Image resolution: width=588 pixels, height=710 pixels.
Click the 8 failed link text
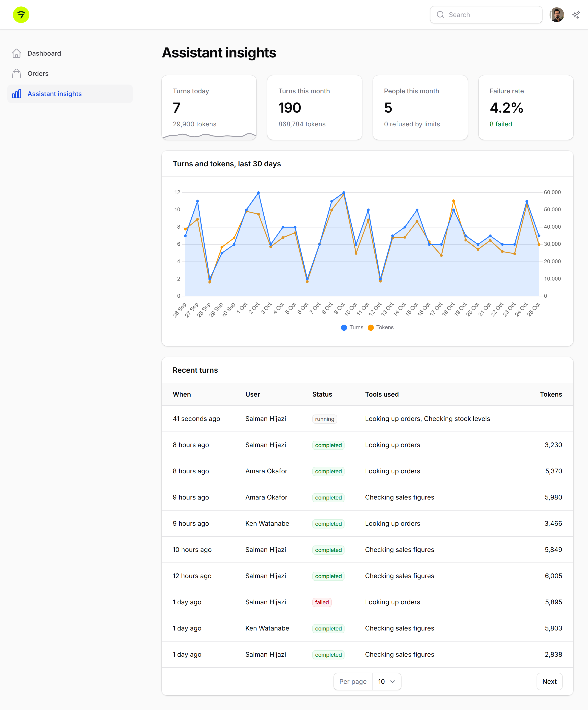pos(500,124)
